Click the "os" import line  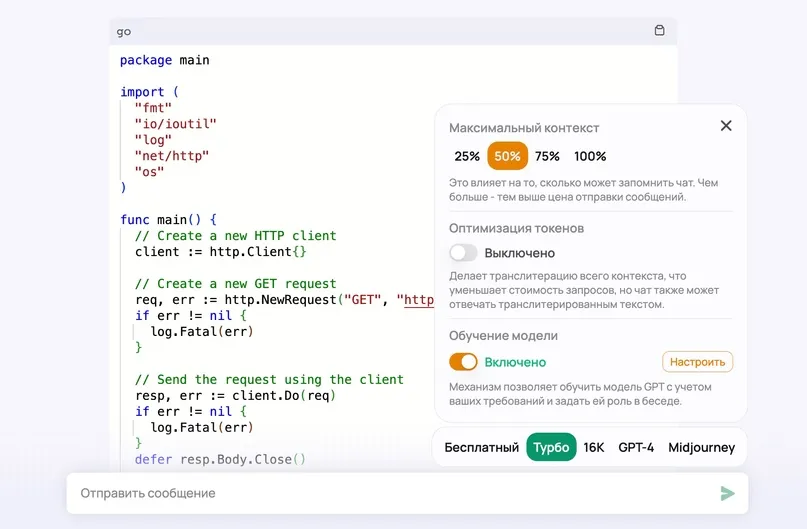click(x=149, y=172)
